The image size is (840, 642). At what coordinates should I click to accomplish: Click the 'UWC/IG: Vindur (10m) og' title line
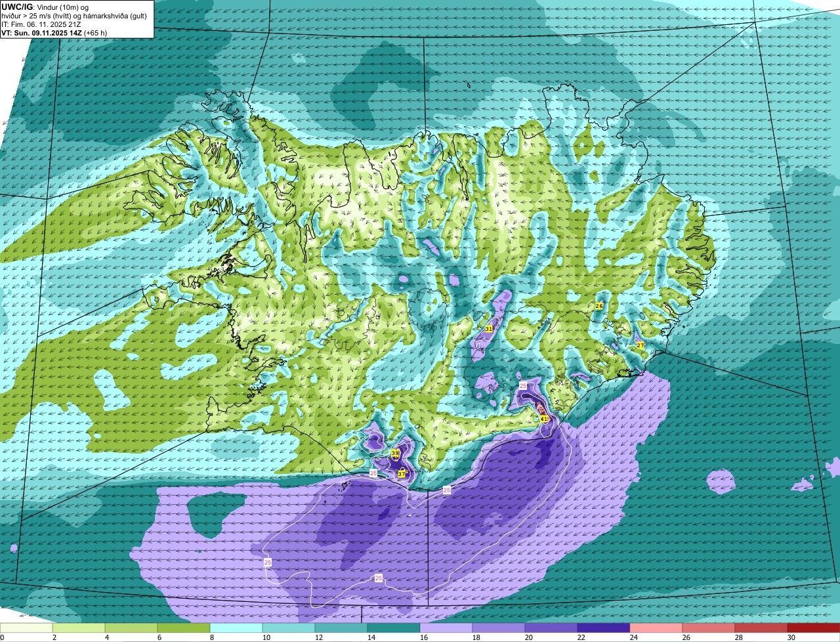click(x=43, y=7)
